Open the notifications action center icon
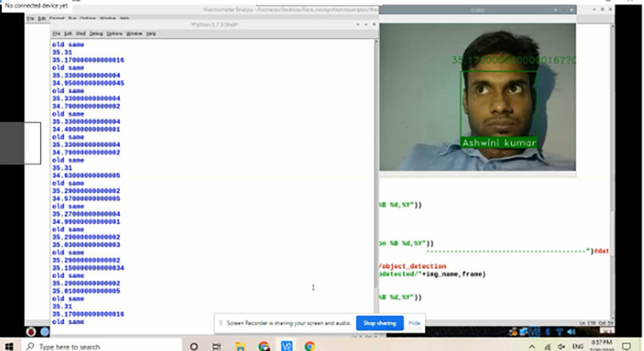 click(626, 345)
